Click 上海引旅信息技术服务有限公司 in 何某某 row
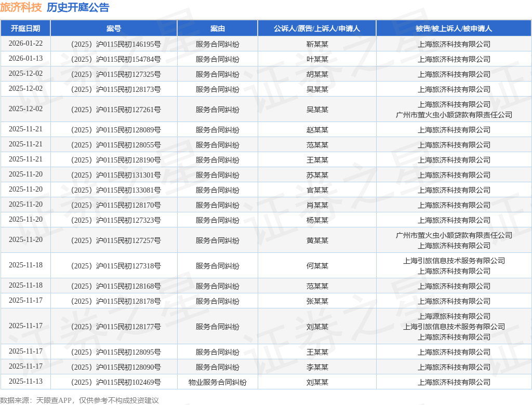Viewport: 532px width, 405px height. pyautogui.click(x=454, y=261)
